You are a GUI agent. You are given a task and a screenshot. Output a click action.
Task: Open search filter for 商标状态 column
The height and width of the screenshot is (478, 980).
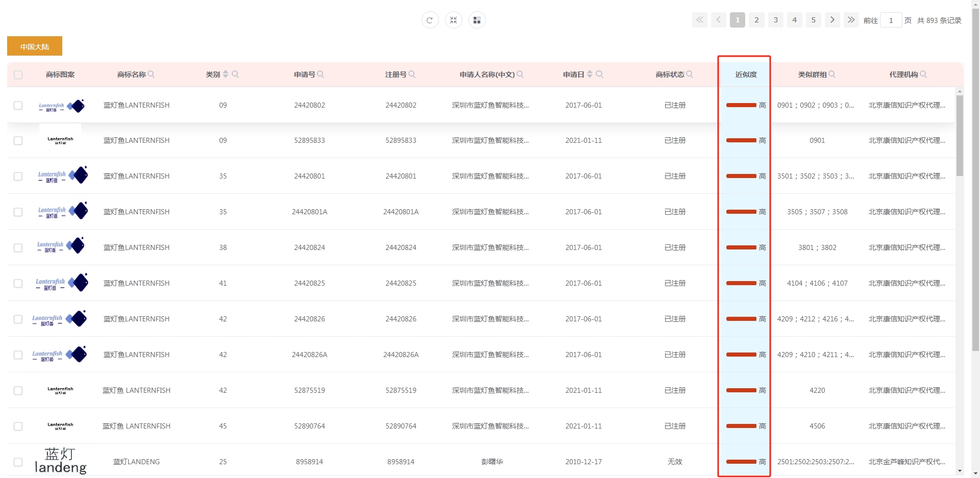pyautogui.click(x=690, y=74)
